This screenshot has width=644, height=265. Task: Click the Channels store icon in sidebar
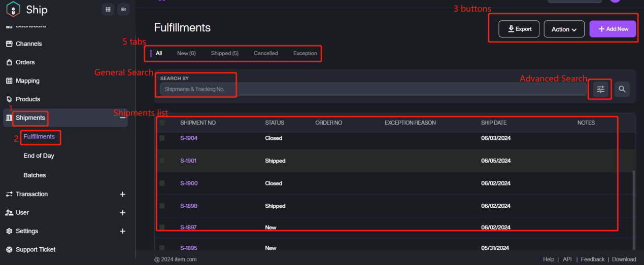pos(9,44)
